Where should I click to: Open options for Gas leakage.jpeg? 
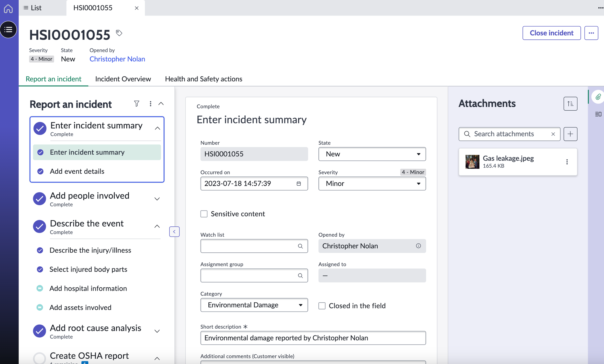[x=567, y=162]
